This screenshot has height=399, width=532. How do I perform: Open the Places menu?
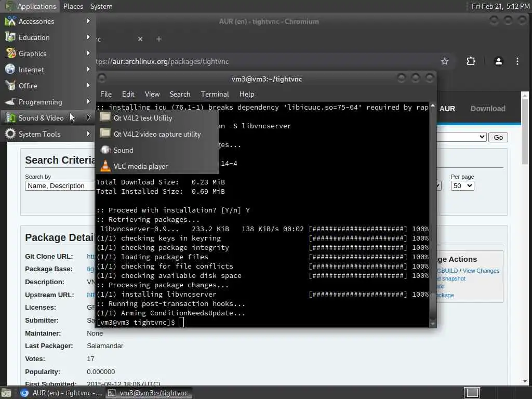73,6
